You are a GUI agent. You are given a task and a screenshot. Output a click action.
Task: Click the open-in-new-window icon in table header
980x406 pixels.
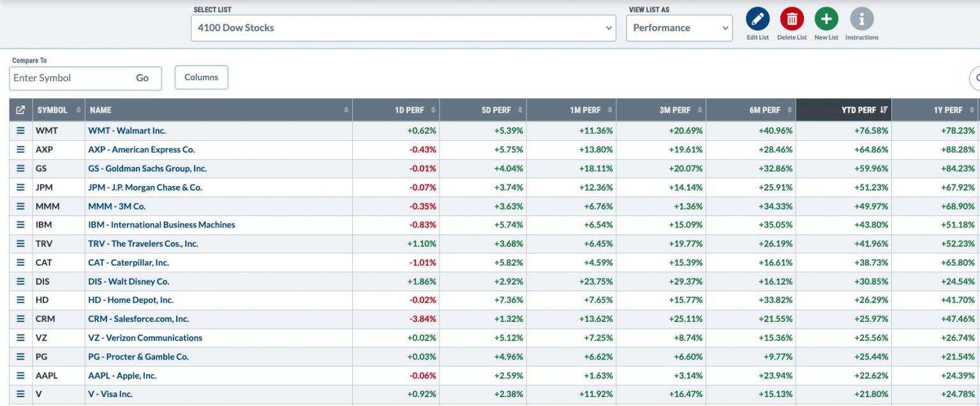[20, 110]
